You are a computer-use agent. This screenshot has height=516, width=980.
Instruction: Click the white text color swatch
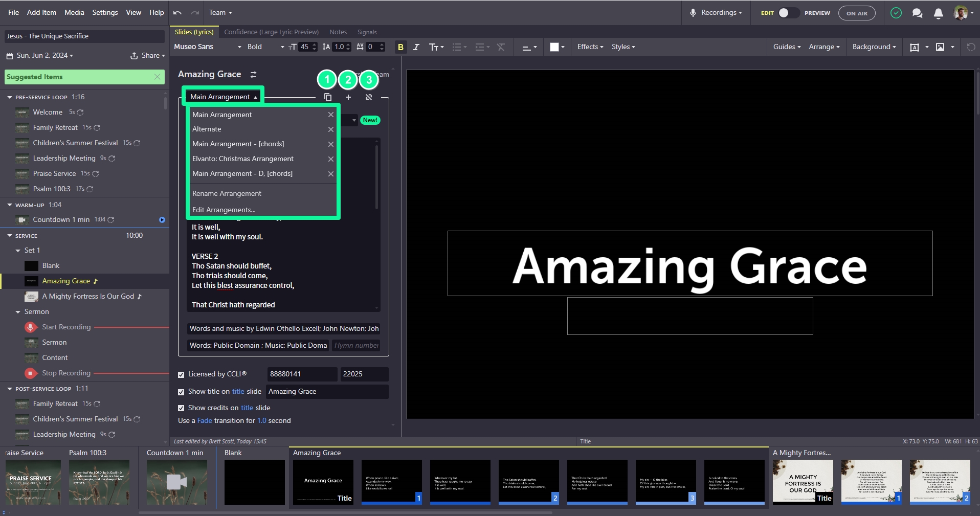coord(554,47)
